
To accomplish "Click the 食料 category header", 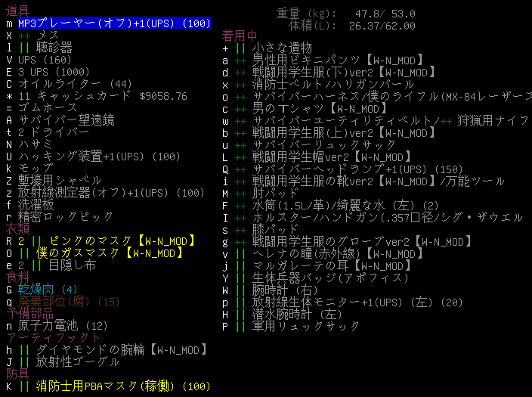I will coord(17,278).
